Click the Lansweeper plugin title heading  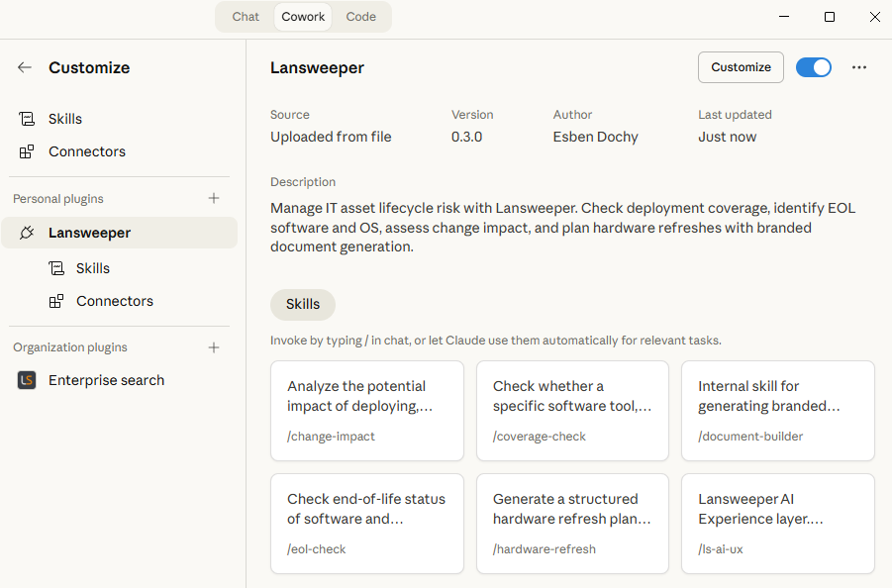coord(317,67)
